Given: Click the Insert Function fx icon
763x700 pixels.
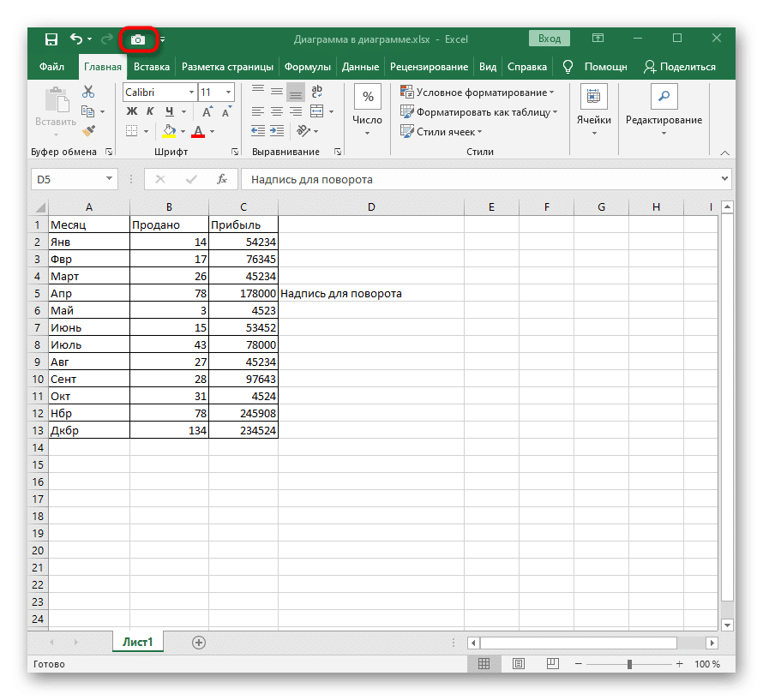Looking at the screenshot, I should tap(221, 179).
